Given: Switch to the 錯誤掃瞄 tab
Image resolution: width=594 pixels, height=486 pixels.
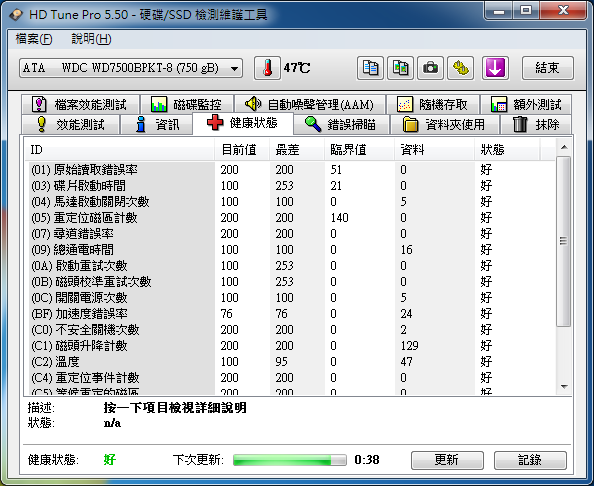Looking at the screenshot, I should (x=341, y=124).
